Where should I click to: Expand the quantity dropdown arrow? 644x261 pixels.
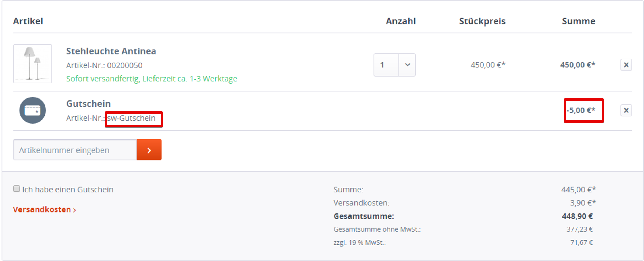pyautogui.click(x=407, y=65)
